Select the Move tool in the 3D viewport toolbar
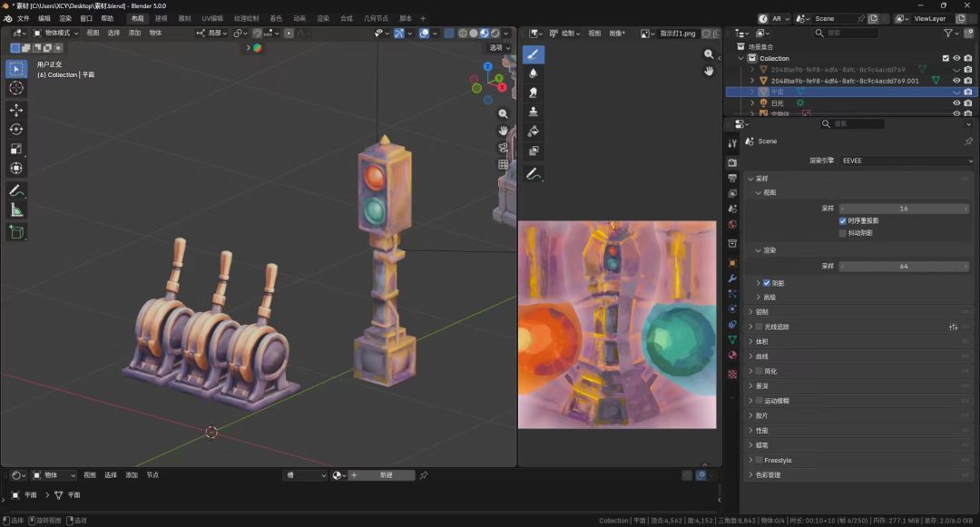 16,110
